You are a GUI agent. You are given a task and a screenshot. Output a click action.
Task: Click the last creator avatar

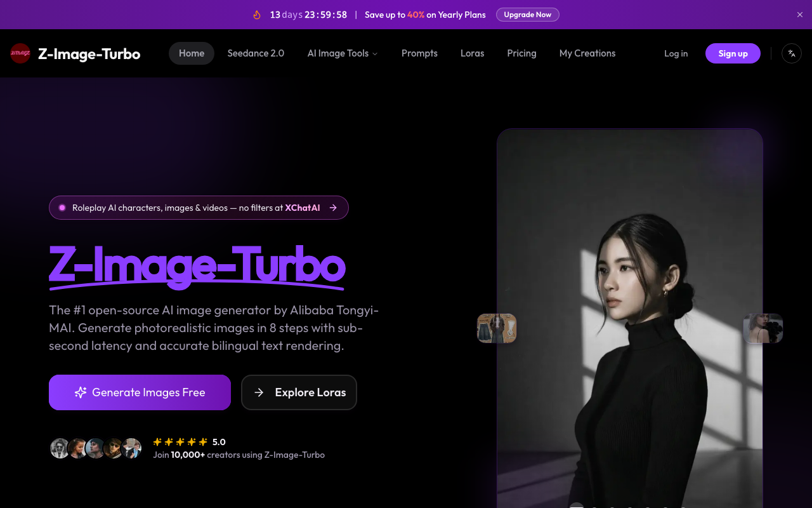pyautogui.click(x=131, y=448)
